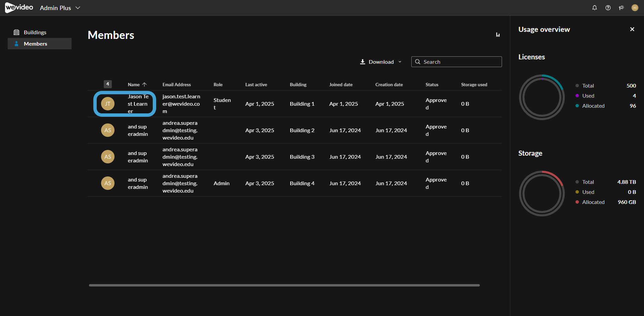The width and height of the screenshot is (644, 316).
Task: Click Building 3 cell
Action: (302, 157)
